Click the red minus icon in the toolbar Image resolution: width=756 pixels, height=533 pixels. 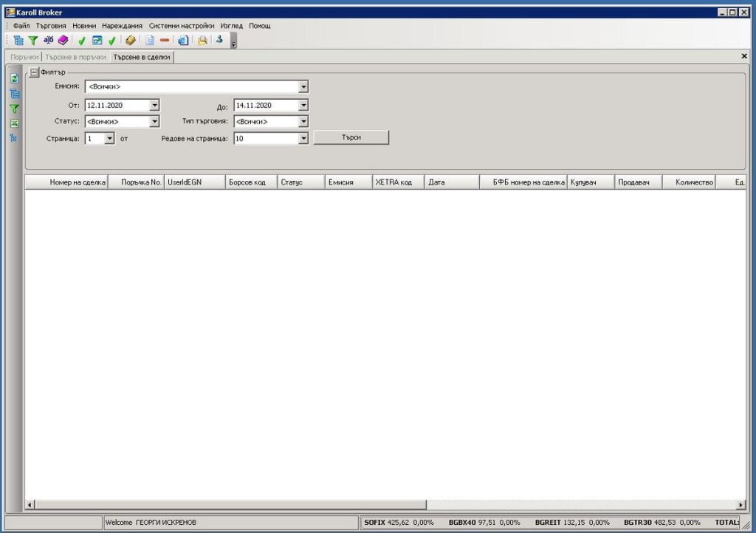tap(165, 41)
